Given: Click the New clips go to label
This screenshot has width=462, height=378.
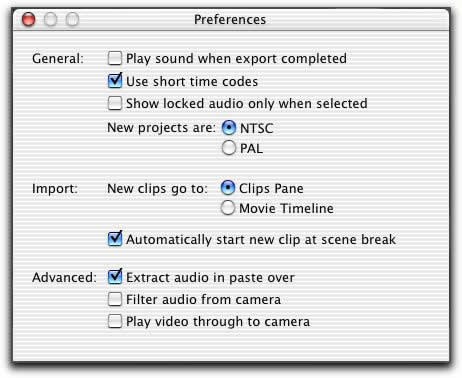Looking at the screenshot, I should (158, 189).
